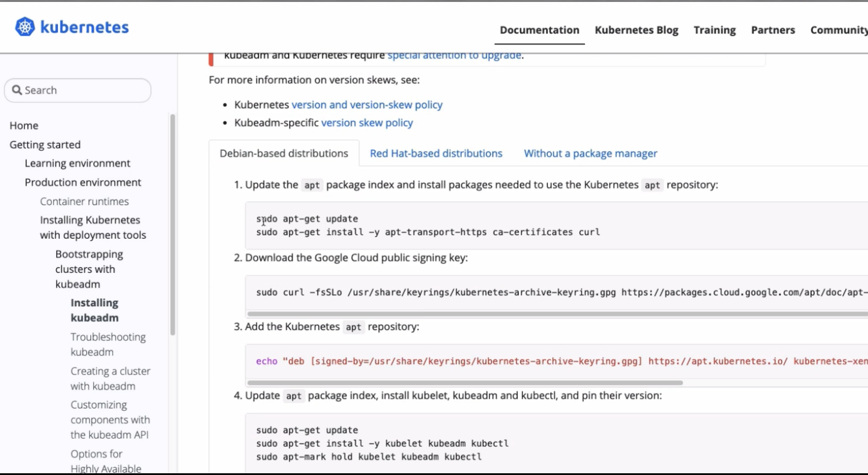868x475 pixels.
Task: Open the Community menu item
Action: coord(839,30)
